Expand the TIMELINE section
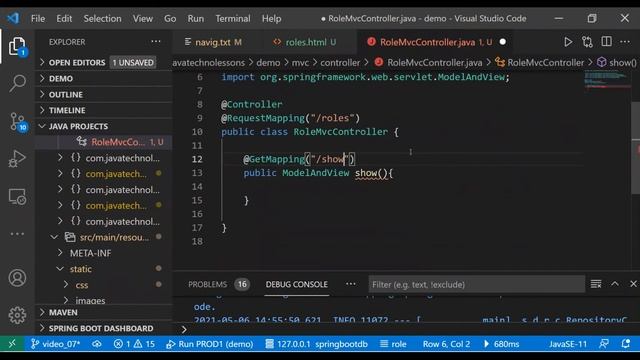The height and width of the screenshot is (360, 640). [104, 110]
